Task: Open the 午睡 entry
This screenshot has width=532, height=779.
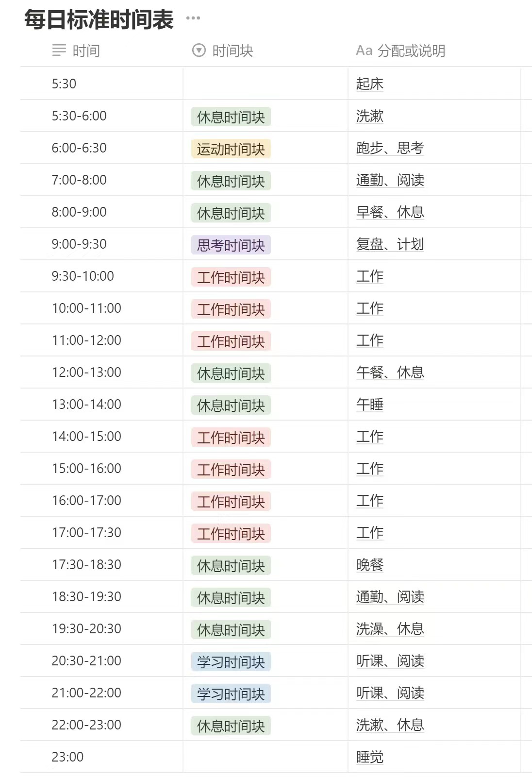Action: point(370,404)
